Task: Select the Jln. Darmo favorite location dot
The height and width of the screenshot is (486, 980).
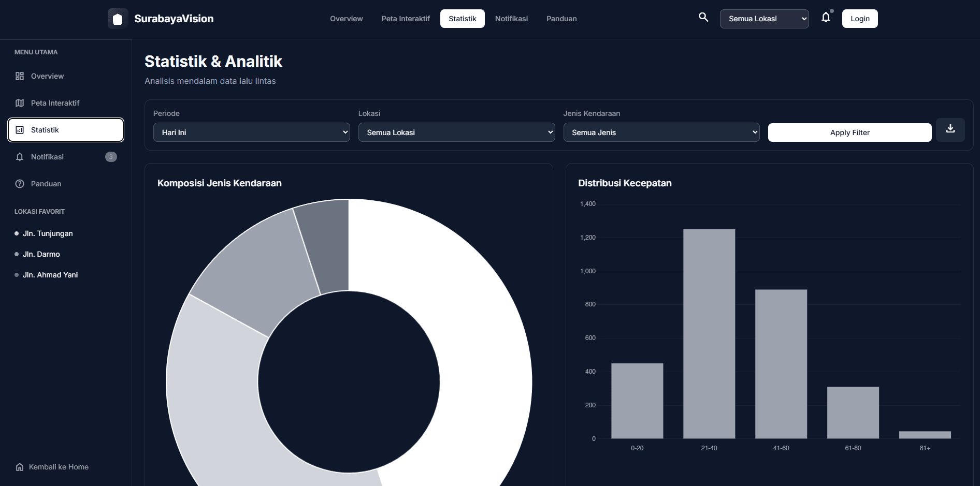Action: pyautogui.click(x=17, y=254)
